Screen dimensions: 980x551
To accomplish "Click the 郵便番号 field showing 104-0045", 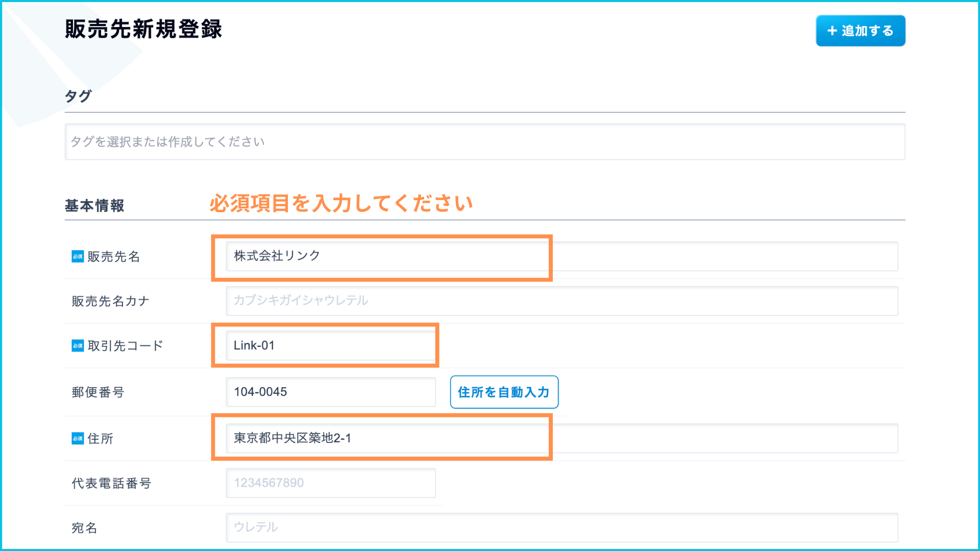I will pyautogui.click(x=330, y=392).
